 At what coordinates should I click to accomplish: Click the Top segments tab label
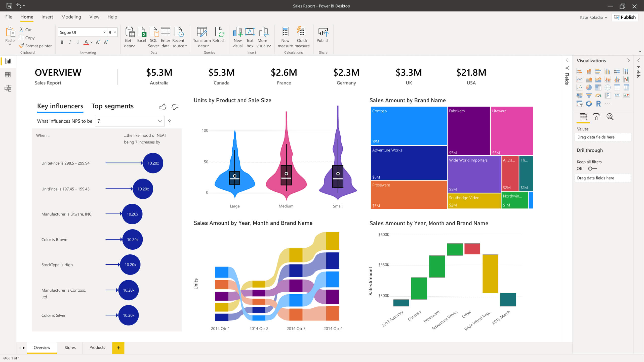(112, 106)
